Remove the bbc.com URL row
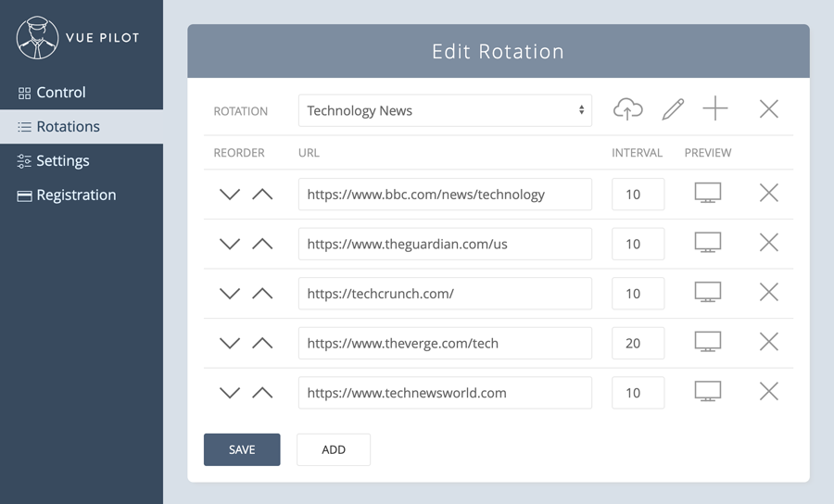Viewport: 834px width, 504px height. click(x=768, y=193)
